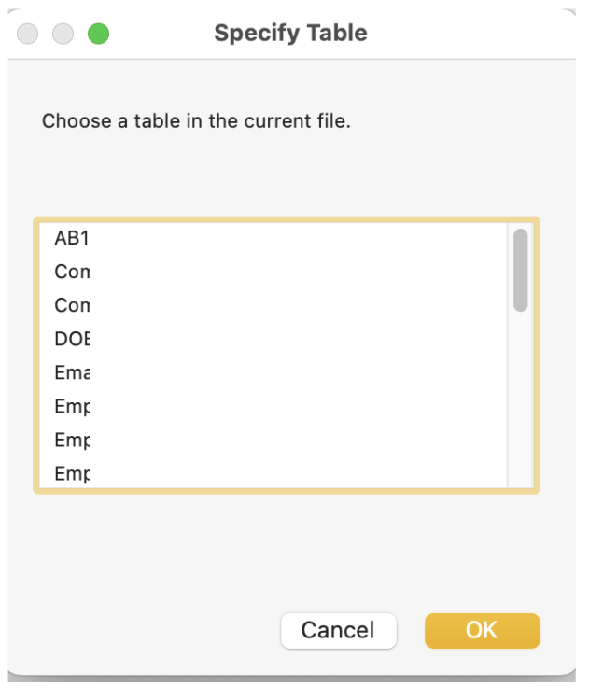589x700 pixels.
Task: Click the gray close window button
Action: (28, 34)
